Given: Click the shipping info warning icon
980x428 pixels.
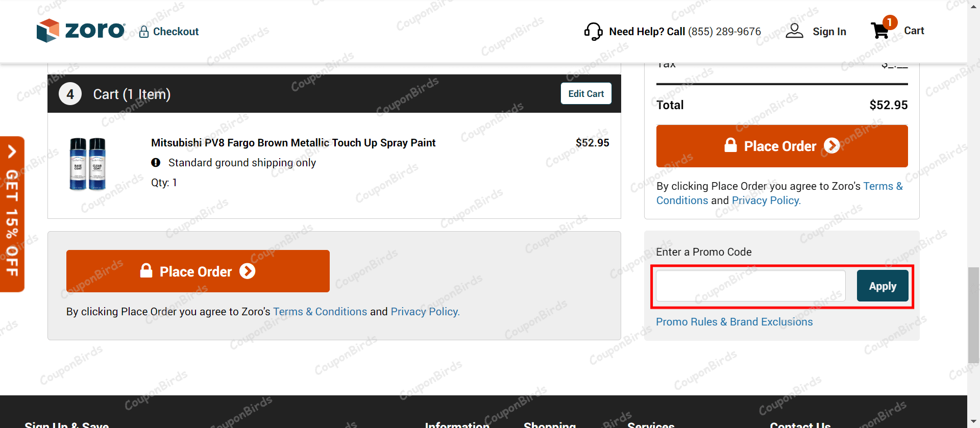Looking at the screenshot, I should (156, 163).
